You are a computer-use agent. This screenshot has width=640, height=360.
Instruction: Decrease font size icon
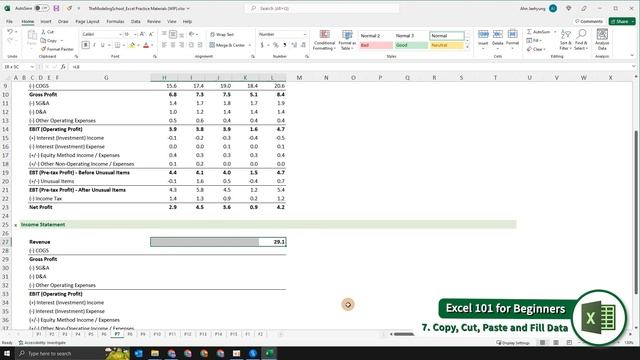click(151, 34)
